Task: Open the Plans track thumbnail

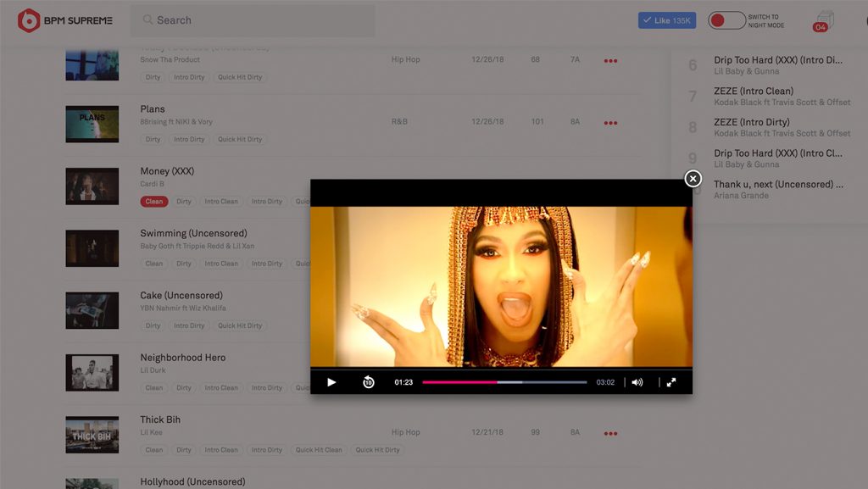Action: point(92,124)
